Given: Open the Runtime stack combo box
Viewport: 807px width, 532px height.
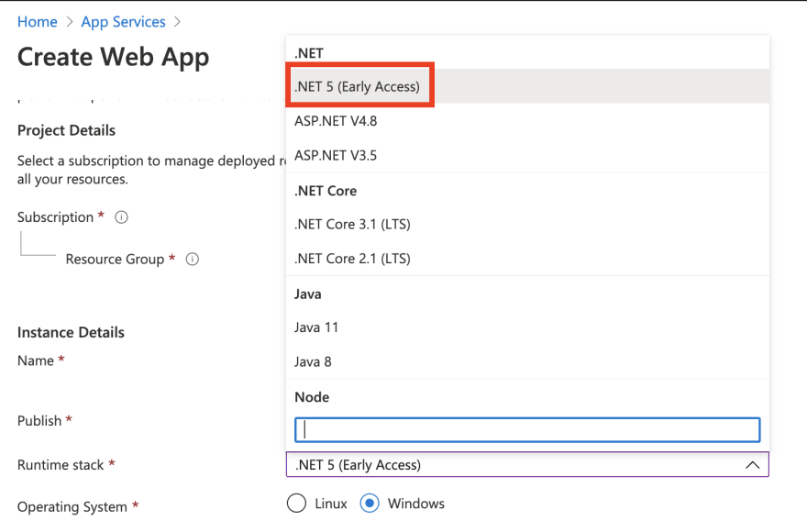Looking at the screenshot, I should click(527, 464).
